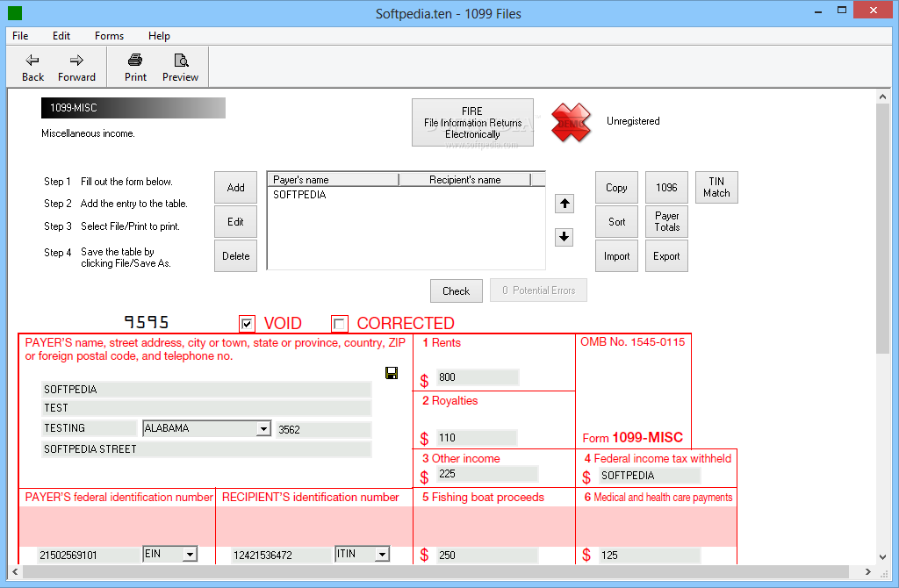
Task: Click the payer federal ID field 21502569101
Action: pyautogui.click(x=89, y=556)
